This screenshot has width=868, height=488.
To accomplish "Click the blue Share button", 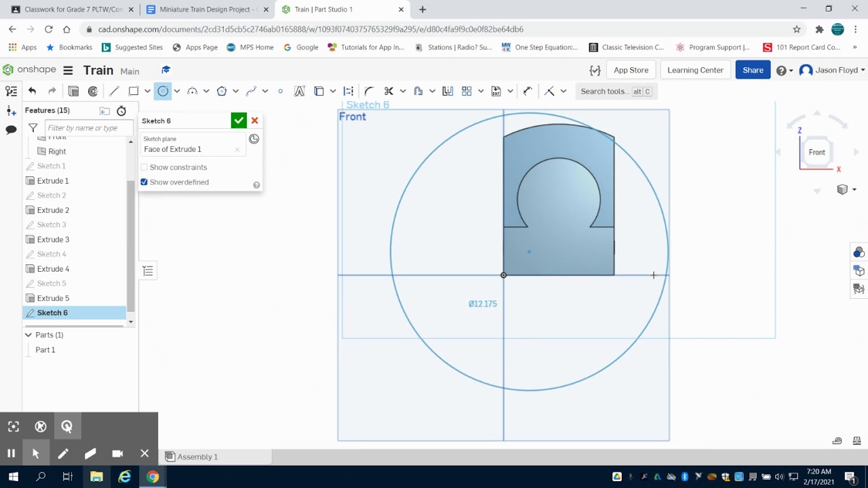I will (753, 70).
